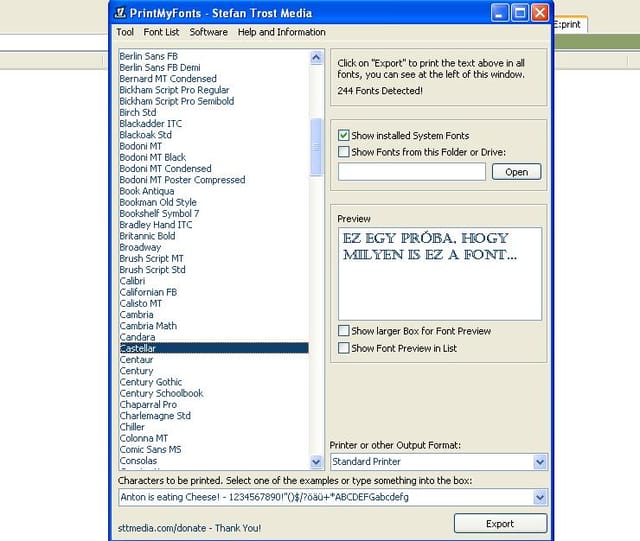
Task: Click the Open folder button
Action: coord(516,172)
